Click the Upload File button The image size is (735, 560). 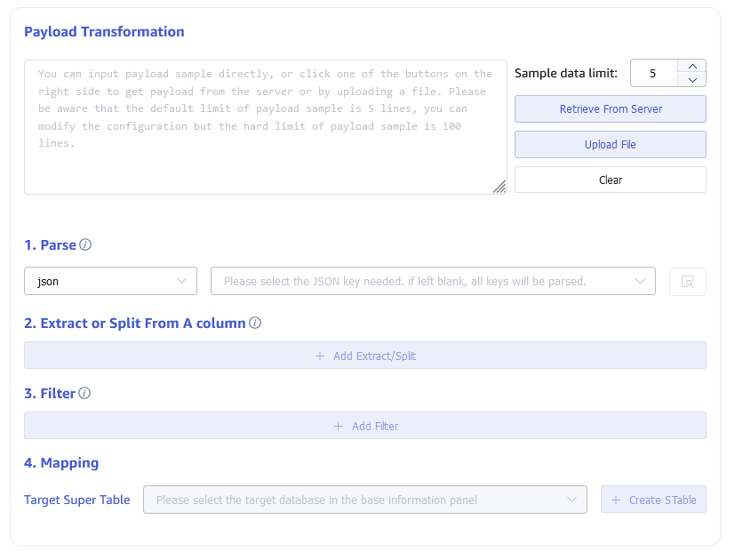[x=610, y=145]
